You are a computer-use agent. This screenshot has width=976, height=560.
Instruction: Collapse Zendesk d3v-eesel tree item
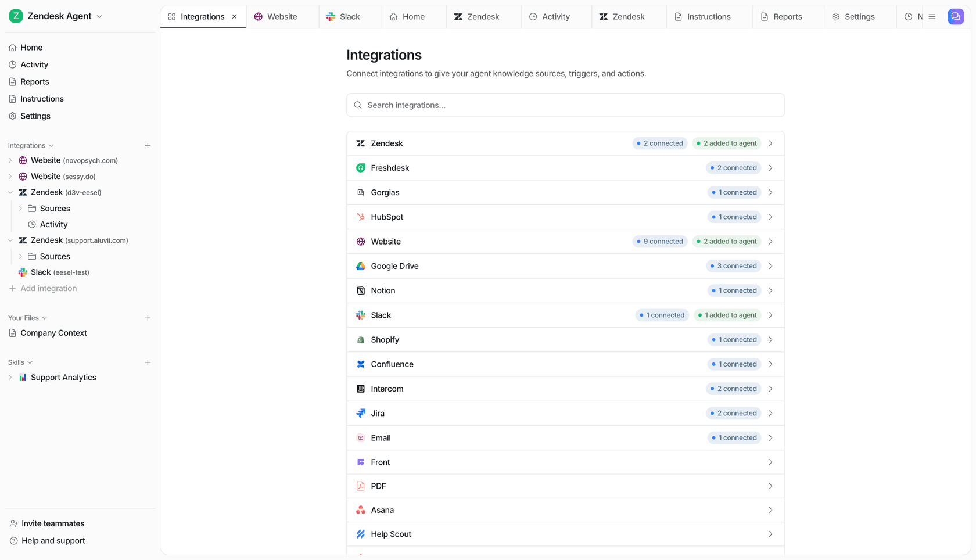pos(10,192)
